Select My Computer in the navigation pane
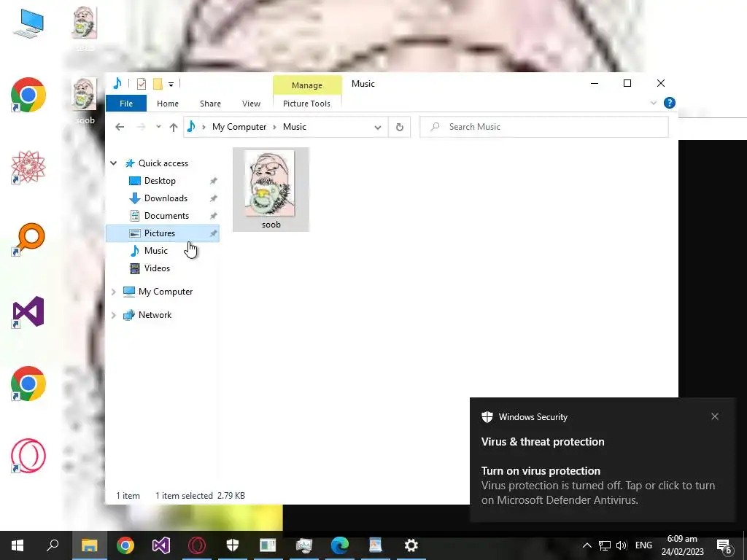Image resolution: width=747 pixels, height=560 pixels. 166,292
